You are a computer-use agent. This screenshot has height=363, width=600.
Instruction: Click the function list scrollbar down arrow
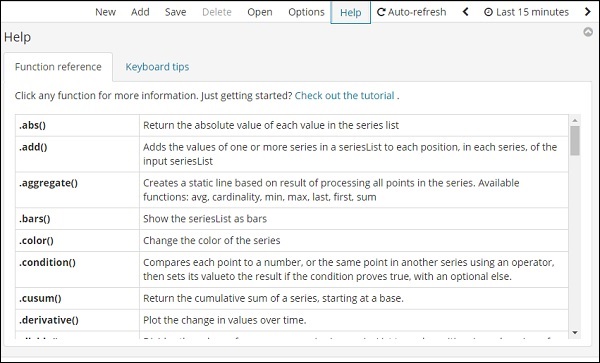pos(575,333)
